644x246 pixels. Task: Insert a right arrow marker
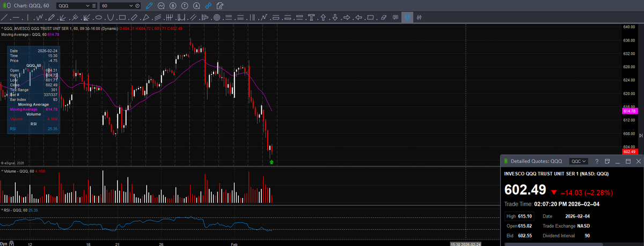(347, 18)
